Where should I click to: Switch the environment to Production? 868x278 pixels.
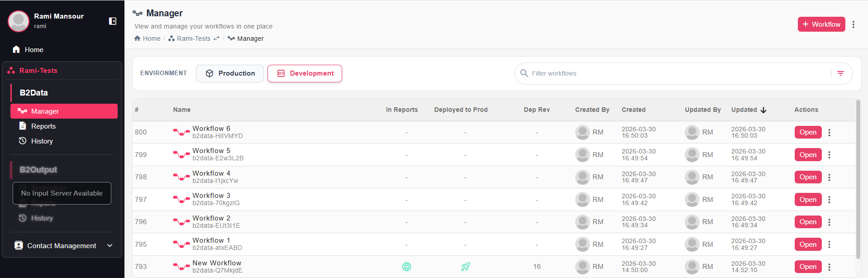point(230,73)
